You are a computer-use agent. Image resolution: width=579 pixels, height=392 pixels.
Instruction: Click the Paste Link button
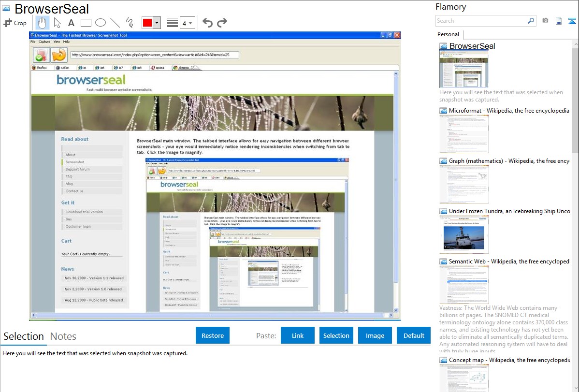298,335
